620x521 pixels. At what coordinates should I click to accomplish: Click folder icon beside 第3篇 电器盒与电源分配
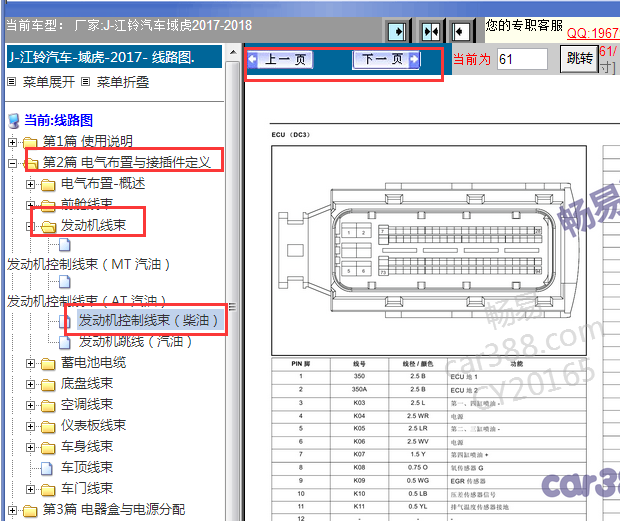coord(30,510)
